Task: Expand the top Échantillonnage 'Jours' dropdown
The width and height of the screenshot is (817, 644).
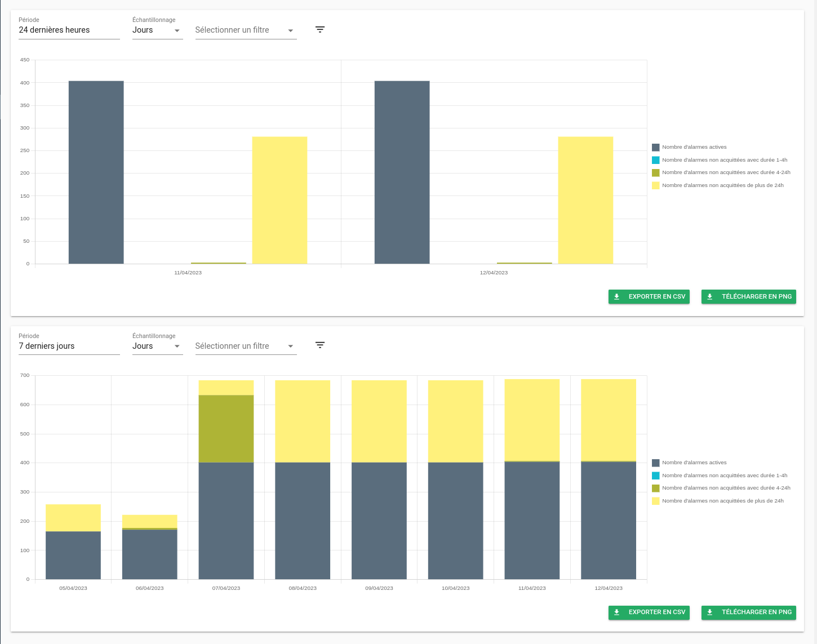Action: point(157,30)
